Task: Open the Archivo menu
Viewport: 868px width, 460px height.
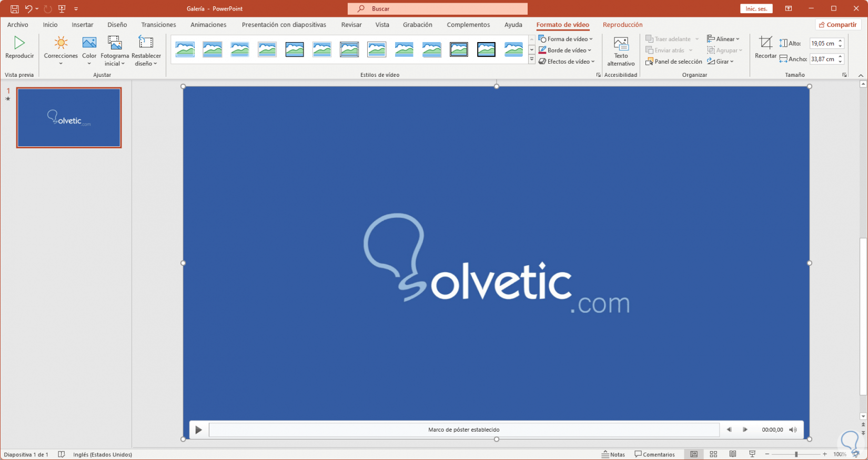Action: 17,25
